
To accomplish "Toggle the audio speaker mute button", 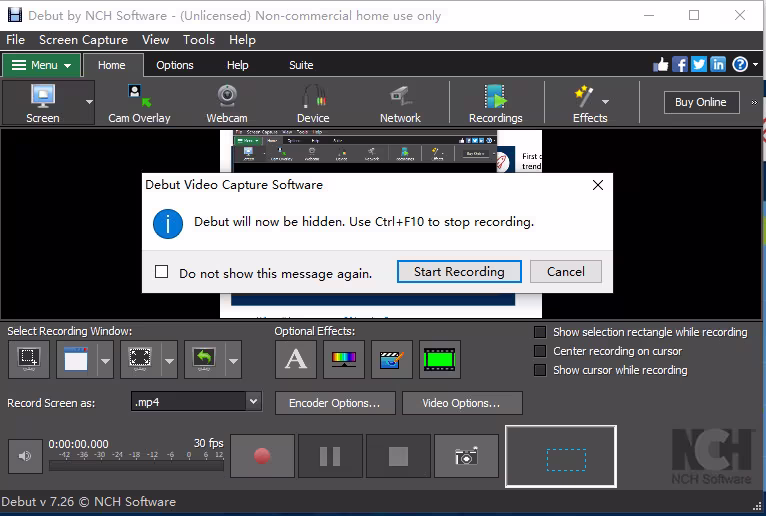I will (25, 456).
